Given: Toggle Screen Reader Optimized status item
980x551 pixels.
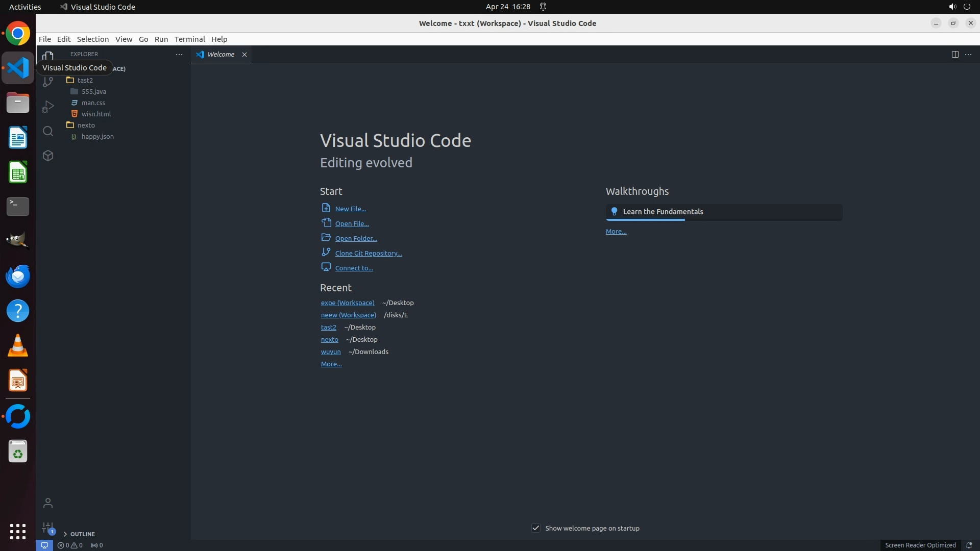Looking at the screenshot, I should tap(920, 545).
